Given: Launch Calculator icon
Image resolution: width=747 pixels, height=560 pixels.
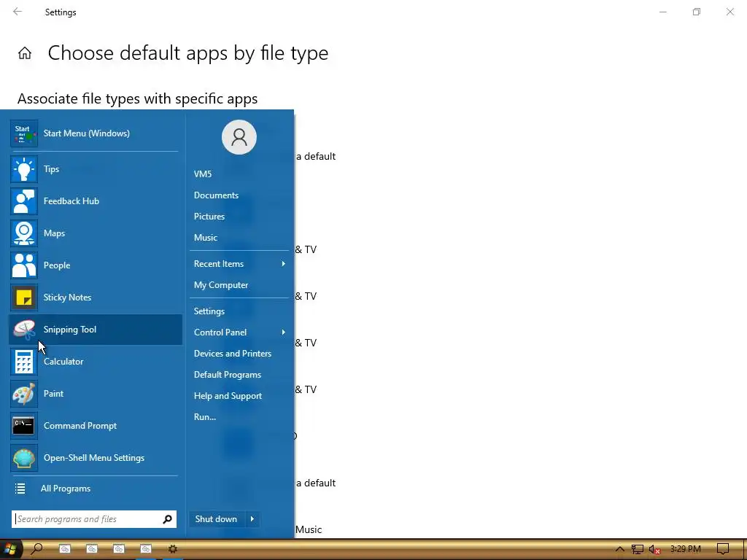Looking at the screenshot, I should coord(24,362).
